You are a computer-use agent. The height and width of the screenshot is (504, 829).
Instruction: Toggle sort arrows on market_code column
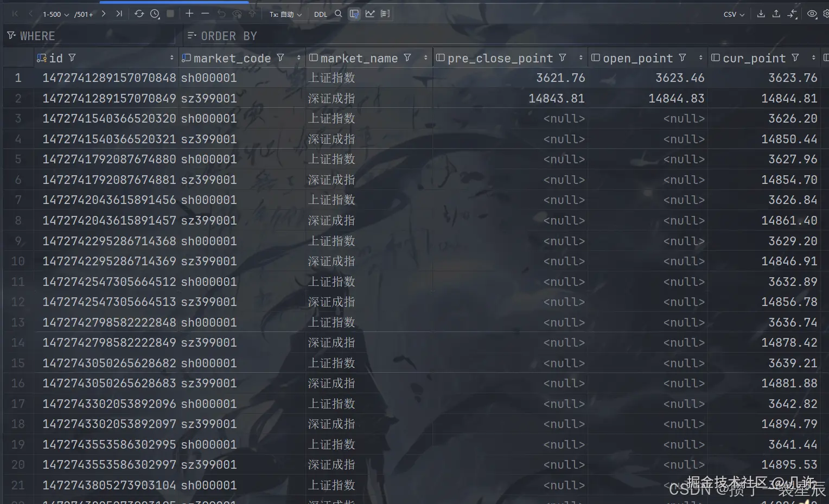[x=299, y=58]
